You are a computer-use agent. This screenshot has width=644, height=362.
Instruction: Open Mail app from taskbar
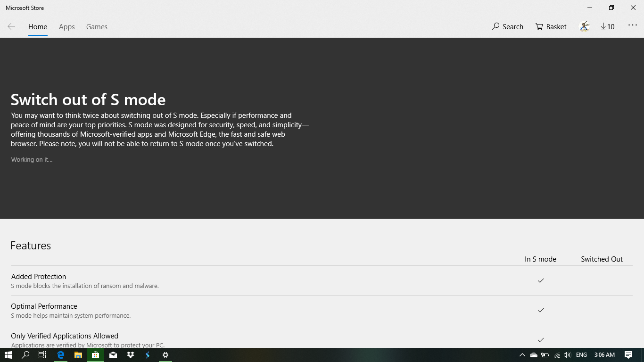tap(113, 355)
